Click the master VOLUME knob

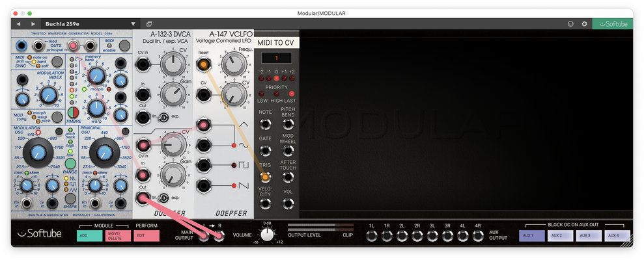tap(267, 235)
